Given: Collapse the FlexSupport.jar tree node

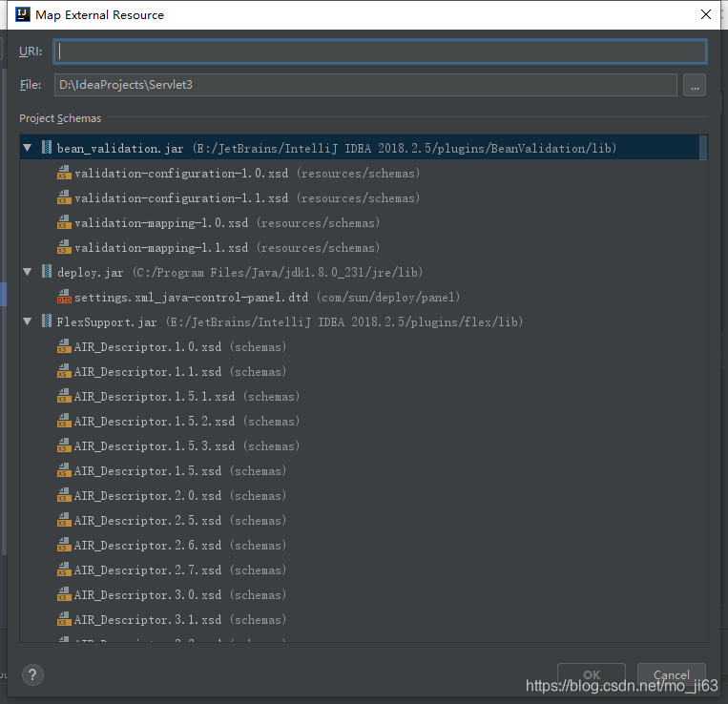Looking at the screenshot, I should (x=28, y=321).
